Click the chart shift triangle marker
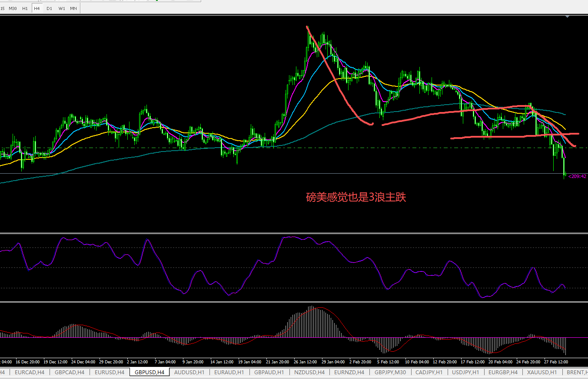 coord(567,16)
